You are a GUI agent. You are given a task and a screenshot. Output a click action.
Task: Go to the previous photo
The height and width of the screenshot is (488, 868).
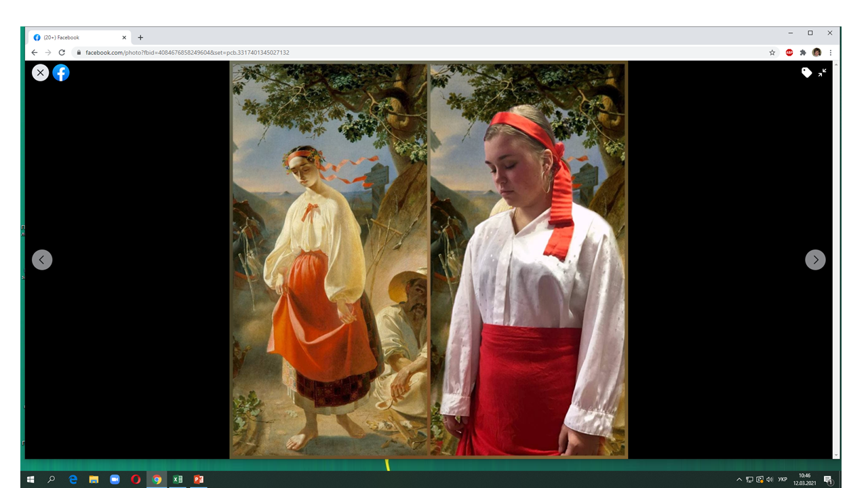pos(42,260)
